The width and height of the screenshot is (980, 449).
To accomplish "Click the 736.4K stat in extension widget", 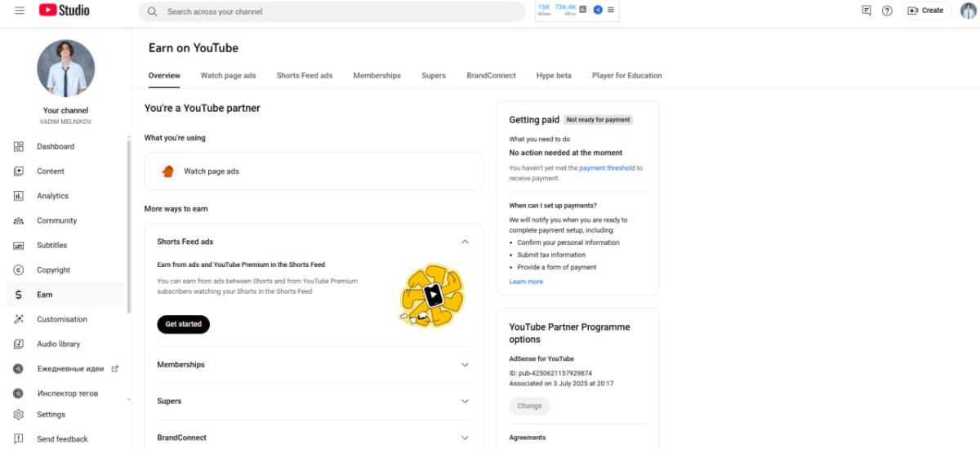I will point(565,7).
